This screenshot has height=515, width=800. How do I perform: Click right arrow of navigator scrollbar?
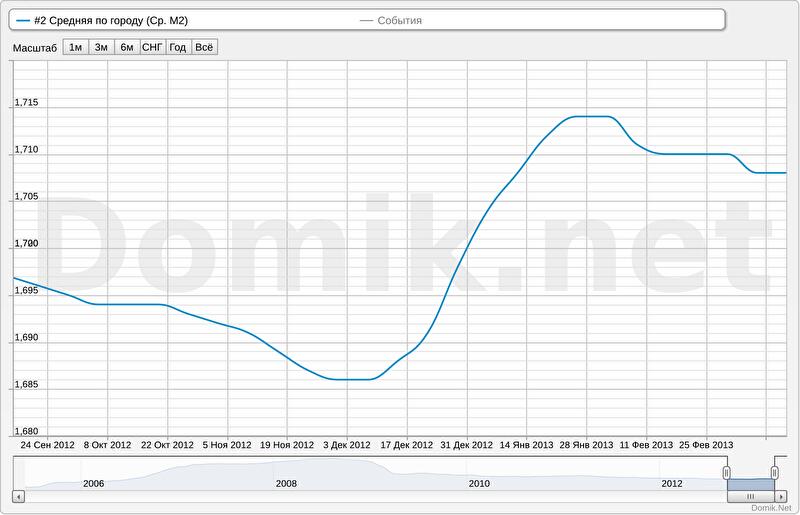pyautogui.click(x=781, y=496)
